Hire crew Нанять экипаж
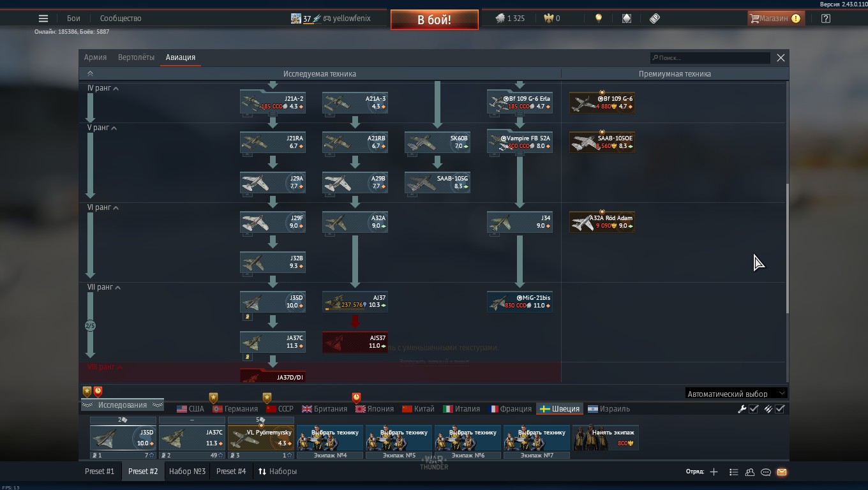This screenshot has height=490, width=868. (x=606, y=438)
